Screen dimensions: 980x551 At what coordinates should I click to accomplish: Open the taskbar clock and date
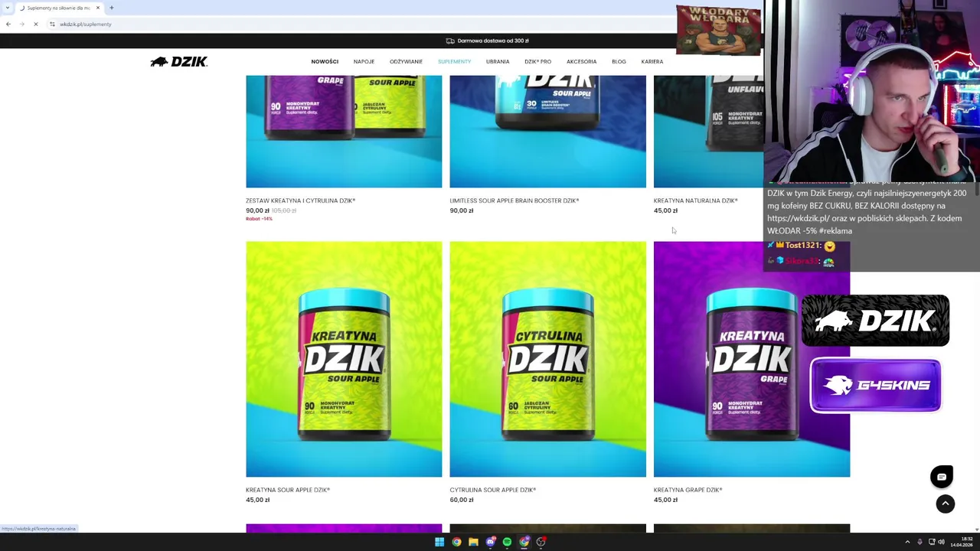[962, 542]
